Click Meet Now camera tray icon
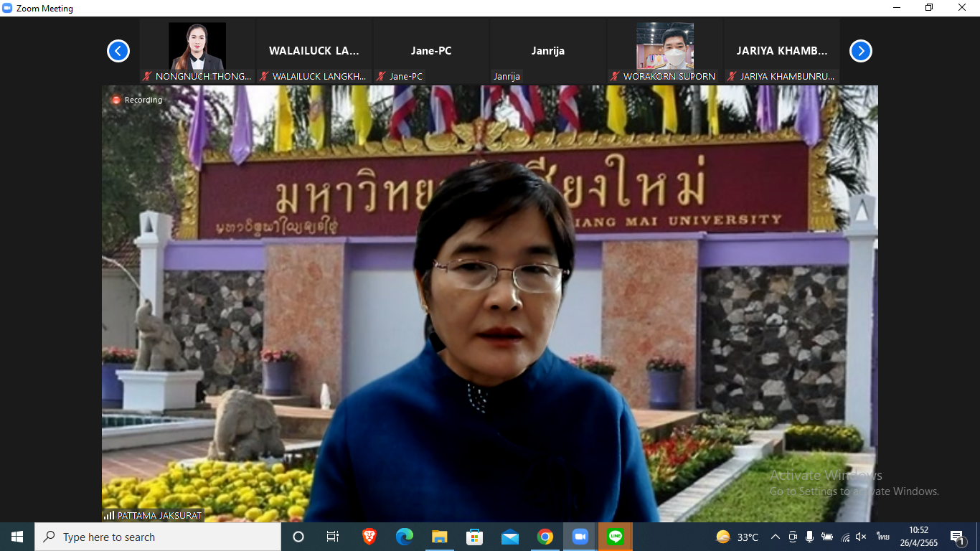Screen dimensions: 980x551 793,537
